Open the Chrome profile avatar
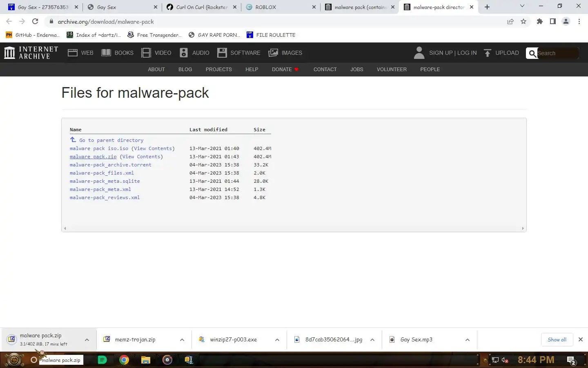Viewport: 588px width, 368px height. pyautogui.click(x=566, y=21)
